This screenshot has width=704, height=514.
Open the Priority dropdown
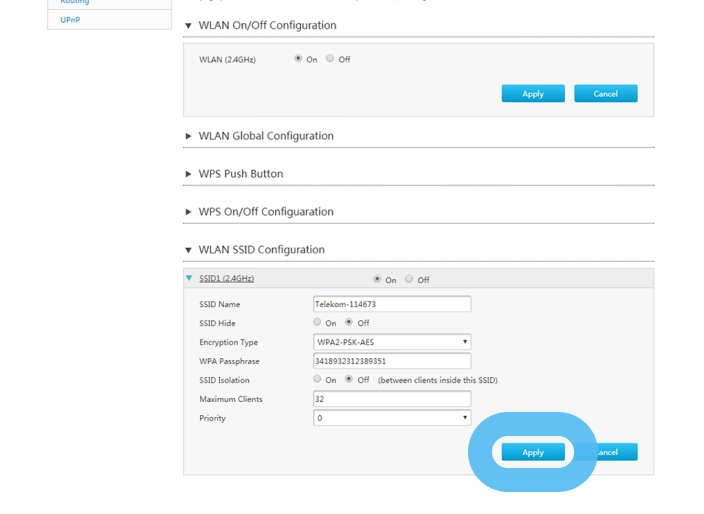coord(391,418)
